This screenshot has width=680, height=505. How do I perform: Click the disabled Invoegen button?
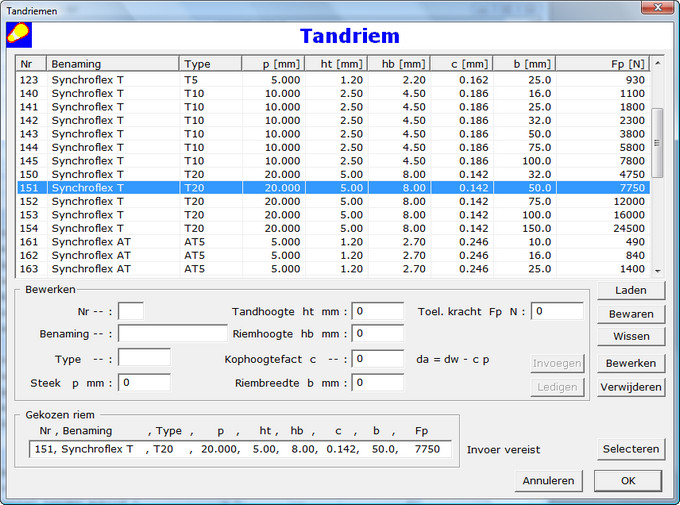pyautogui.click(x=557, y=363)
